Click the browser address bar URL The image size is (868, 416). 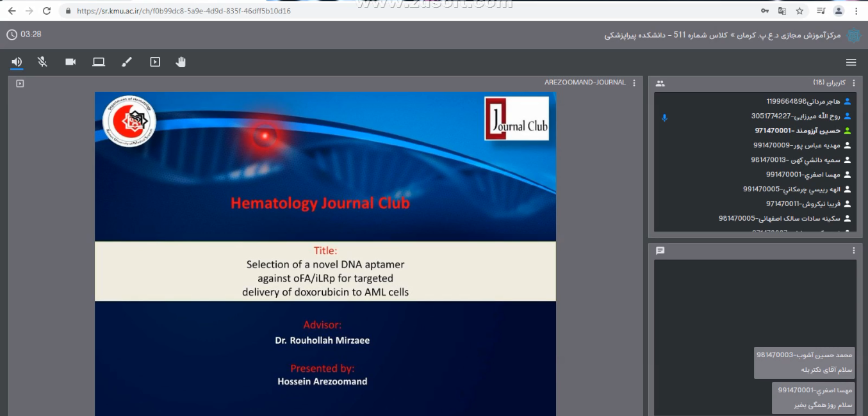point(183,11)
